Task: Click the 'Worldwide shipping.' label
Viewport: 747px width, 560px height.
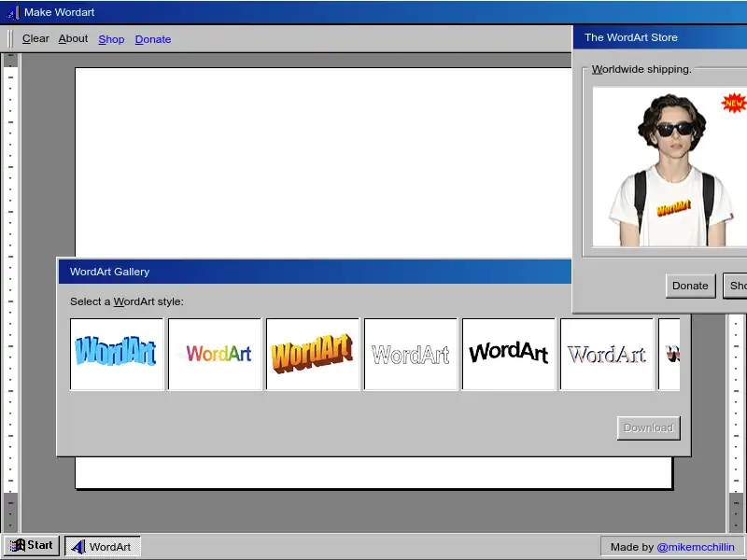Action: click(641, 69)
